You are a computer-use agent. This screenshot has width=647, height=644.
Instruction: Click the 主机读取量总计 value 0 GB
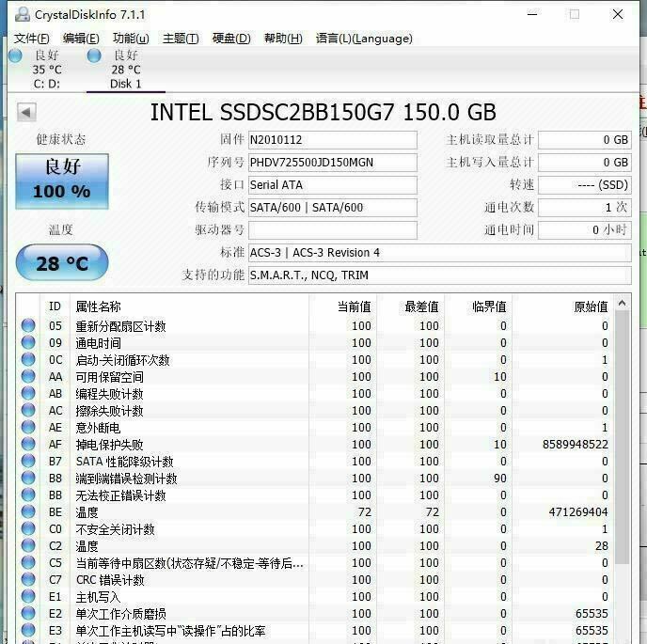click(x=585, y=140)
